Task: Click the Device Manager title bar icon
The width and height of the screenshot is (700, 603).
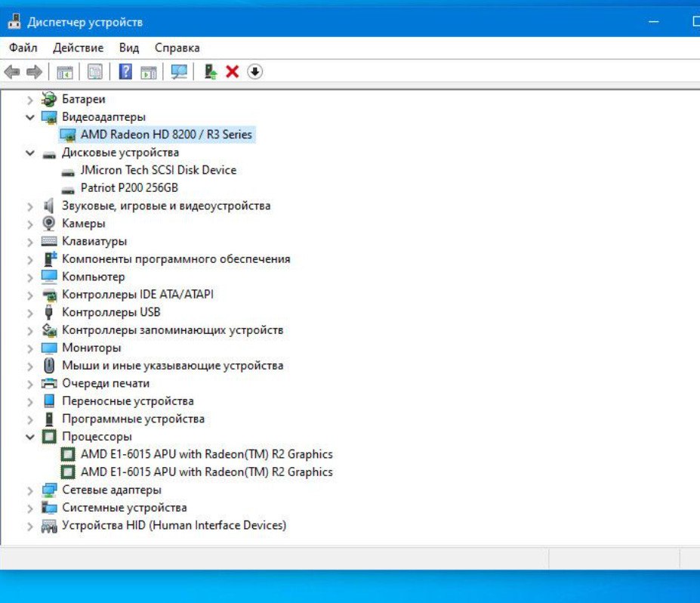Action: click(x=15, y=21)
